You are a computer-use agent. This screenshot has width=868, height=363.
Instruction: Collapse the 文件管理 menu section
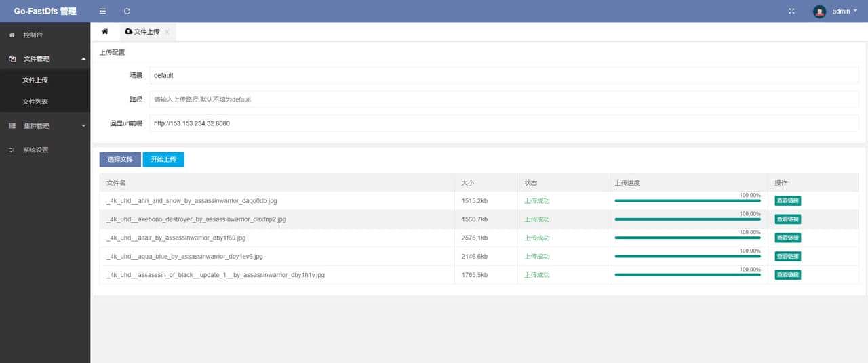point(83,59)
